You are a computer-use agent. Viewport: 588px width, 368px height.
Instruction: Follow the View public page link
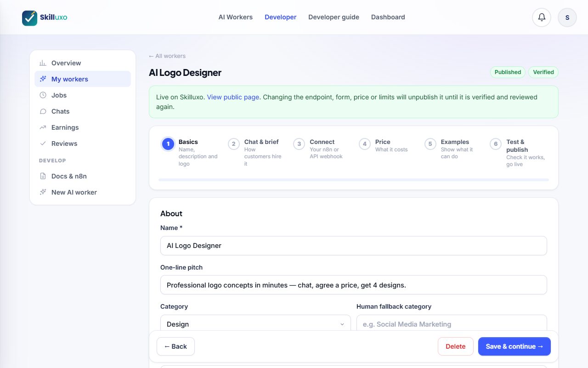point(233,97)
